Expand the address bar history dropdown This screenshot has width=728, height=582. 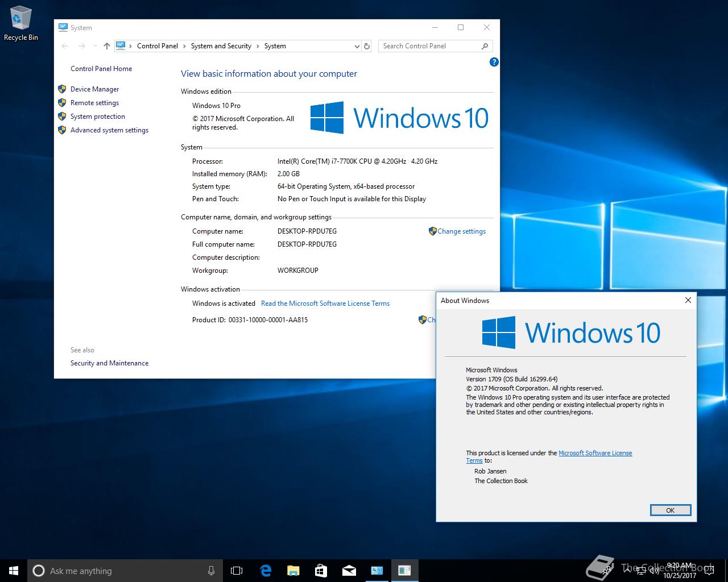point(357,46)
